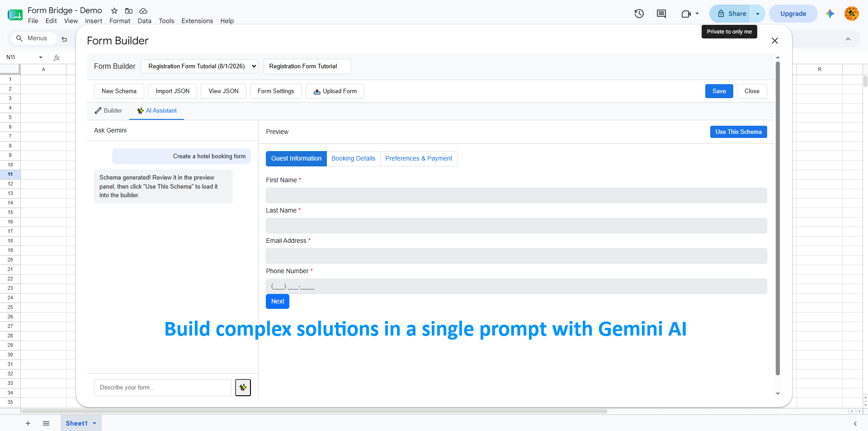The height and width of the screenshot is (431, 868).
Task: Open the Insert menu
Action: tap(94, 21)
